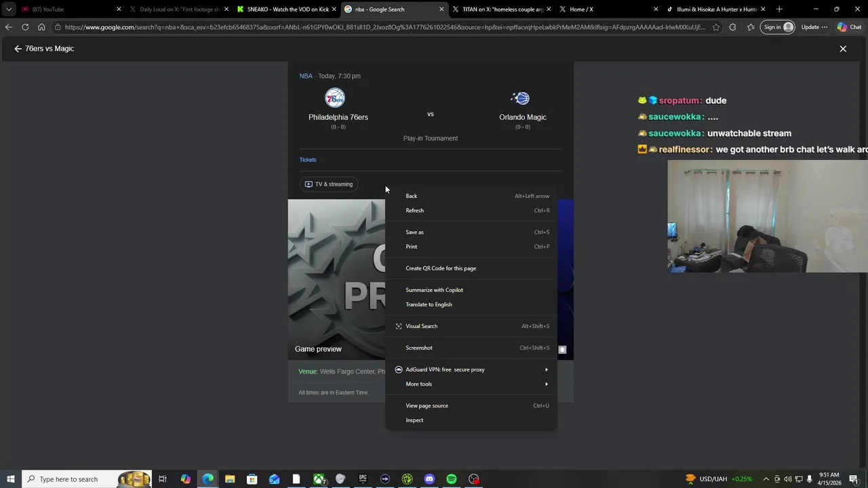Viewport: 868px width, 488px height.
Task: Open the browser extensions puzzle icon
Action: [x=732, y=27]
